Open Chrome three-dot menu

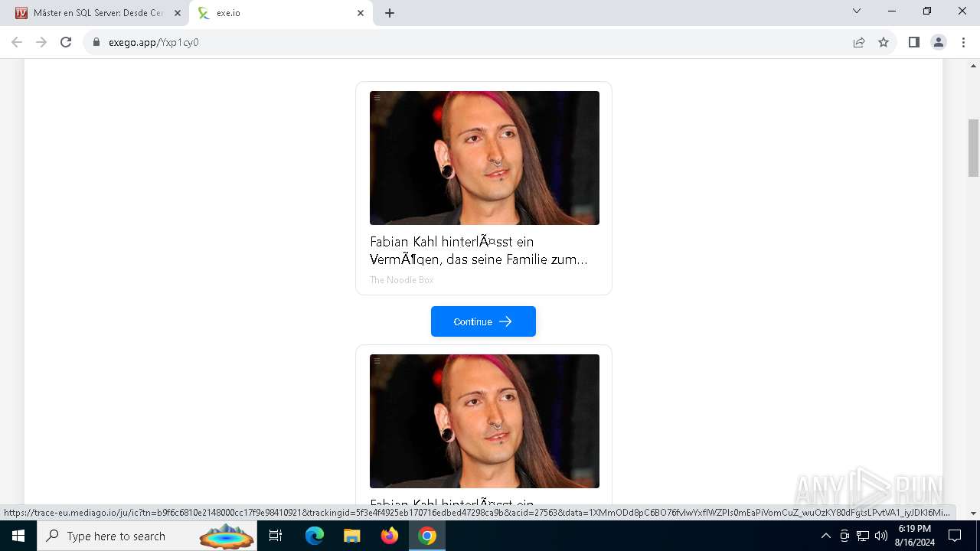tap(963, 42)
